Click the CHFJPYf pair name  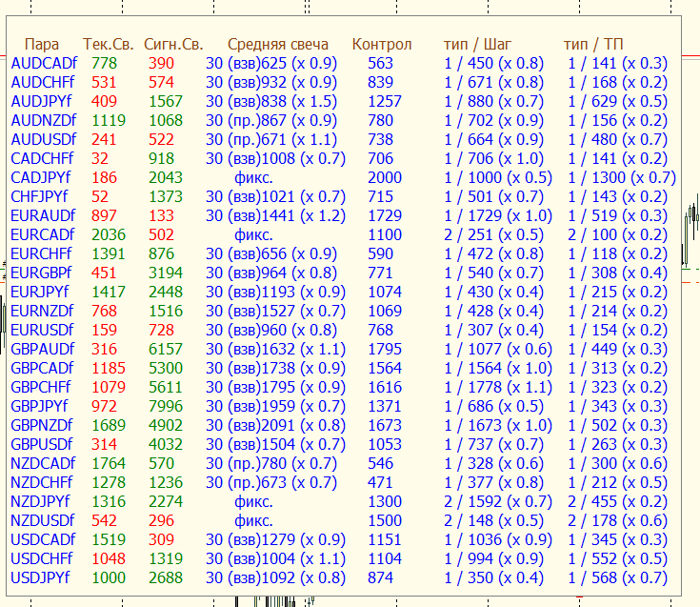click(x=39, y=196)
